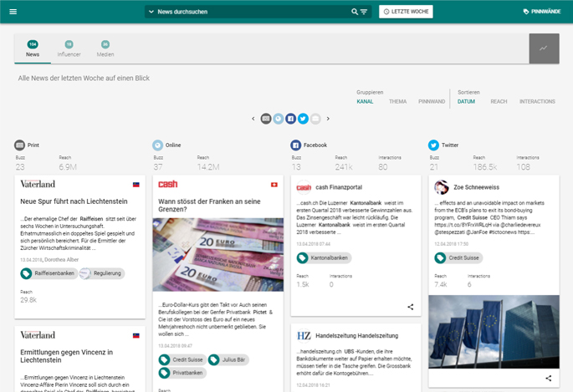Share the Zoe Schneeweiss tweet
Viewport: 573px width, 392px height.
(x=549, y=378)
